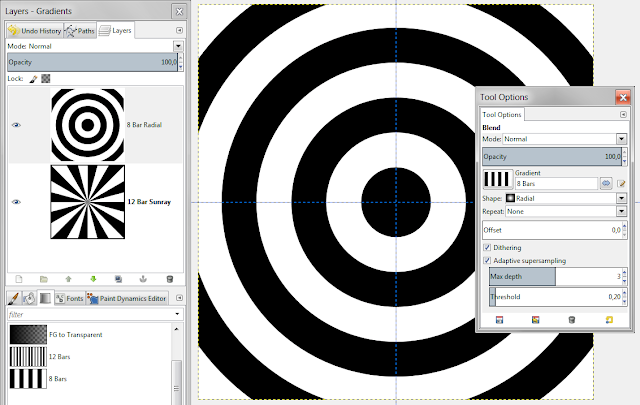The width and height of the screenshot is (640, 405).
Task: Reverse the gradient direction in Tool Options
Action: click(x=606, y=183)
